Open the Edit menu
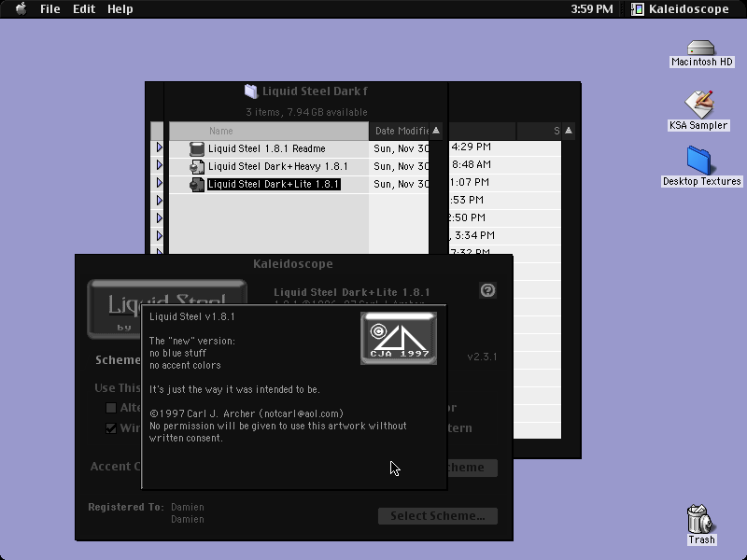The image size is (747, 560). [x=84, y=9]
